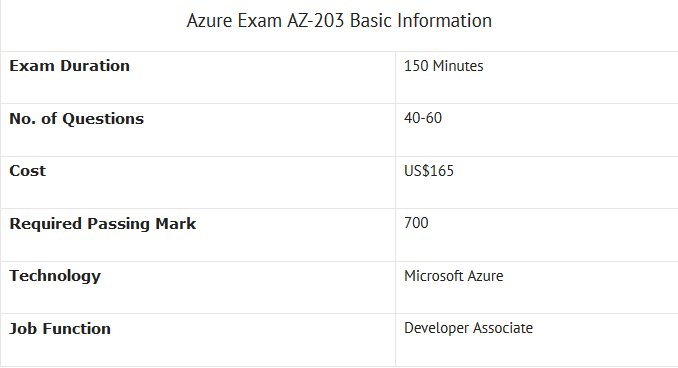
Task: Click the 150 Minutes value
Action: [444, 66]
